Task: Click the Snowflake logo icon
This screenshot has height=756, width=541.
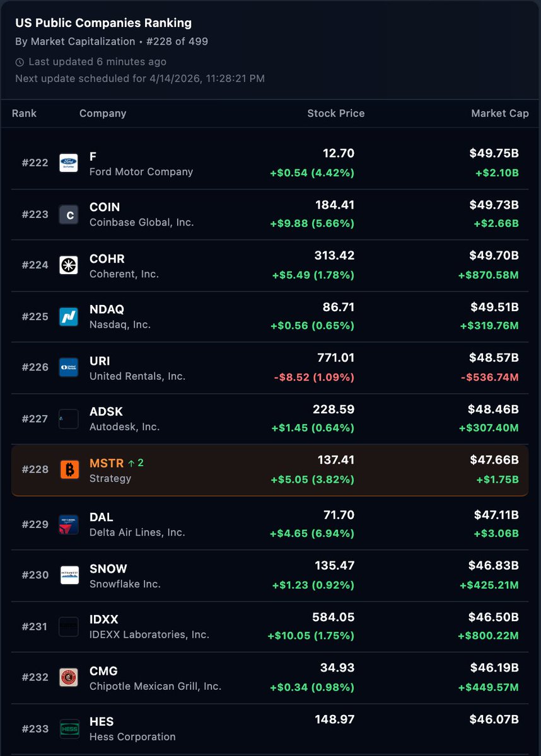Action: (x=69, y=575)
